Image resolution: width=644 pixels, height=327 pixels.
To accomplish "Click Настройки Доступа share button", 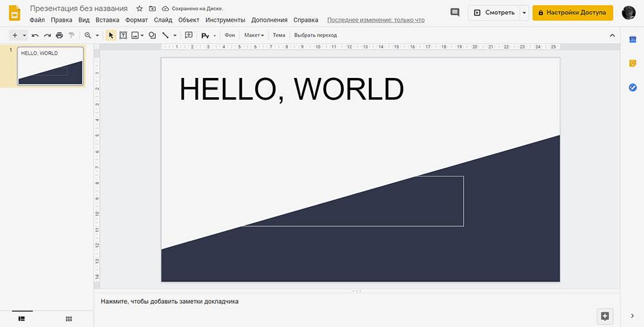I will [573, 13].
